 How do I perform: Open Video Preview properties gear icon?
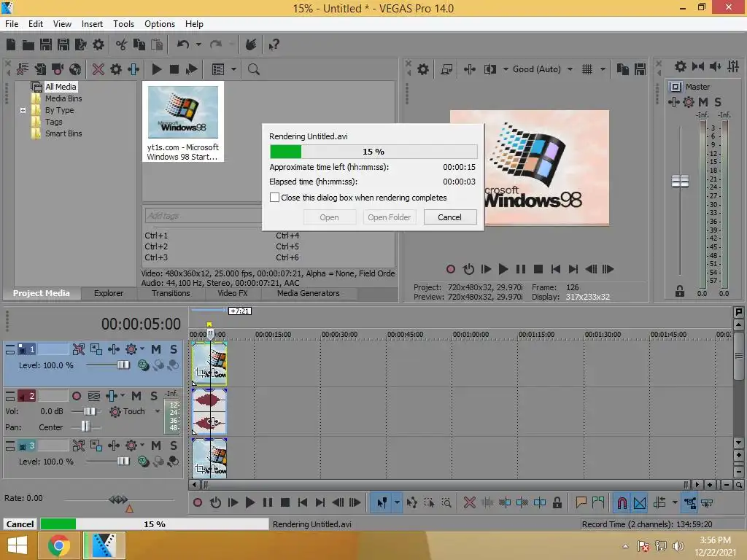[x=422, y=69]
